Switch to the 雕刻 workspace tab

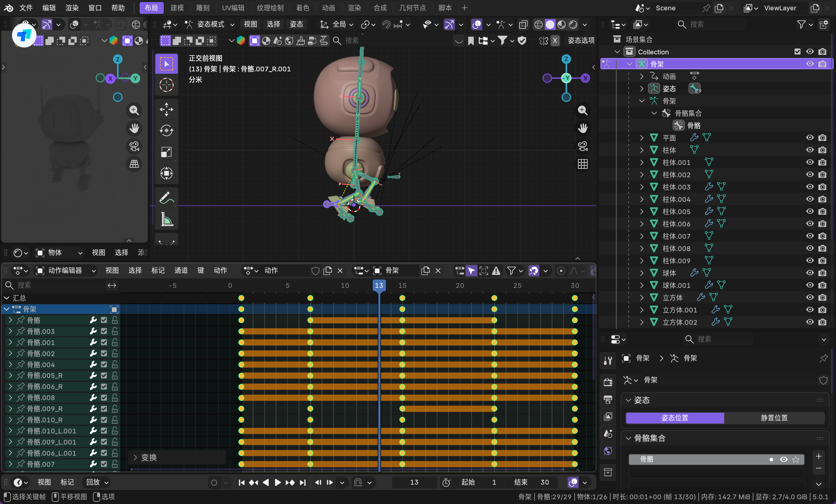tap(203, 8)
